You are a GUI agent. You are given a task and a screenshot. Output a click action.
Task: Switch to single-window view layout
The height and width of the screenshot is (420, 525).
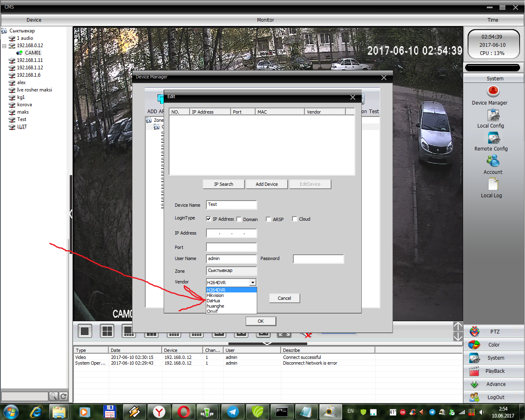(x=85, y=331)
